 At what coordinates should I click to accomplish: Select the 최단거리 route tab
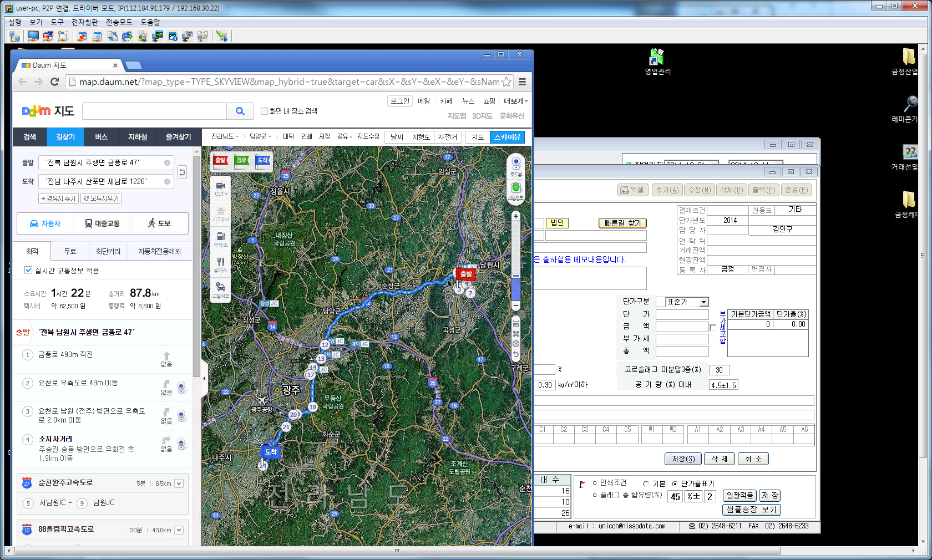(x=108, y=251)
